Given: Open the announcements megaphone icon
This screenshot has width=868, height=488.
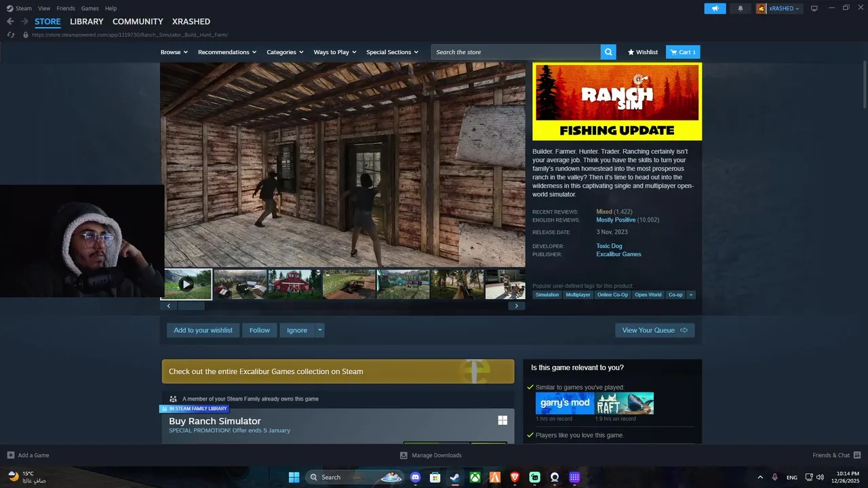Looking at the screenshot, I should point(715,8).
